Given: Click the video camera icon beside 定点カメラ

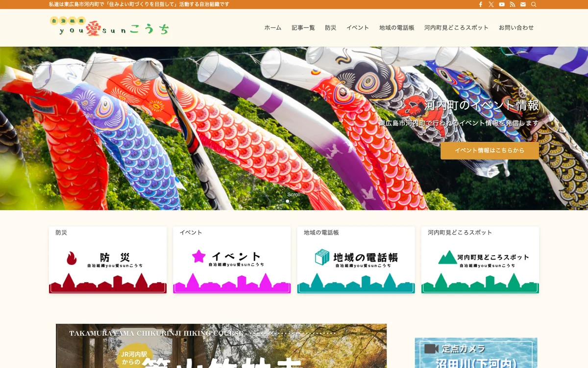Looking at the screenshot, I should (x=431, y=348).
